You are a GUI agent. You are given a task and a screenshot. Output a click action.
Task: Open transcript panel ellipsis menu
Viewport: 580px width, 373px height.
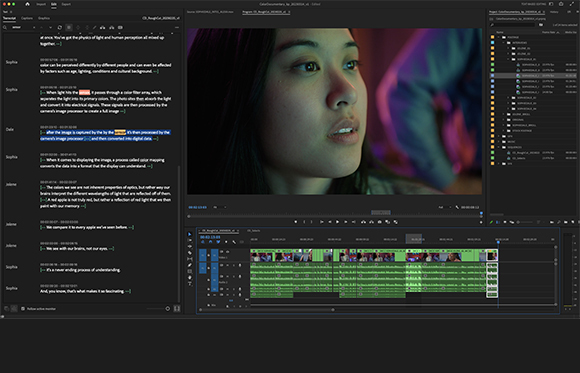[177, 27]
